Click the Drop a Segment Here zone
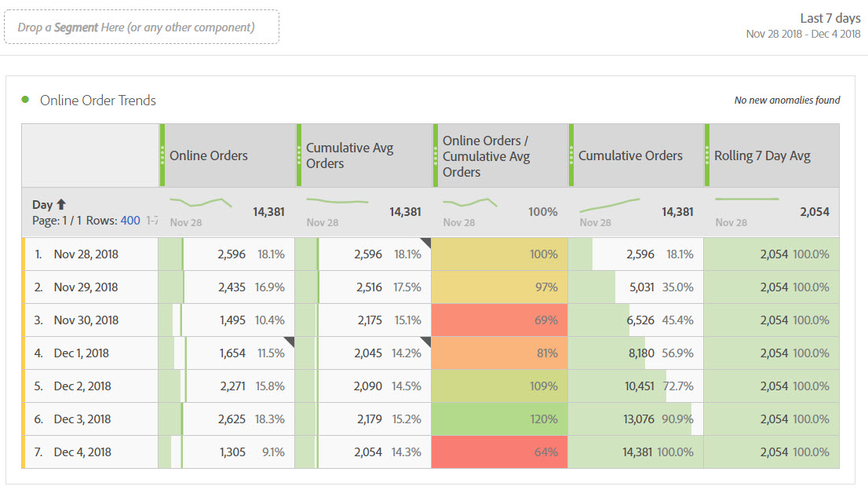The image size is (868, 490). point(141,27)
